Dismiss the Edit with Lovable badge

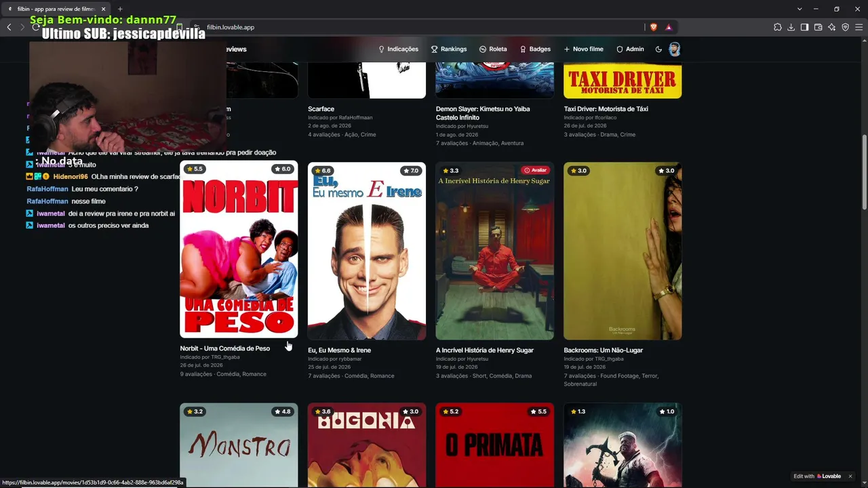point(850,476)
